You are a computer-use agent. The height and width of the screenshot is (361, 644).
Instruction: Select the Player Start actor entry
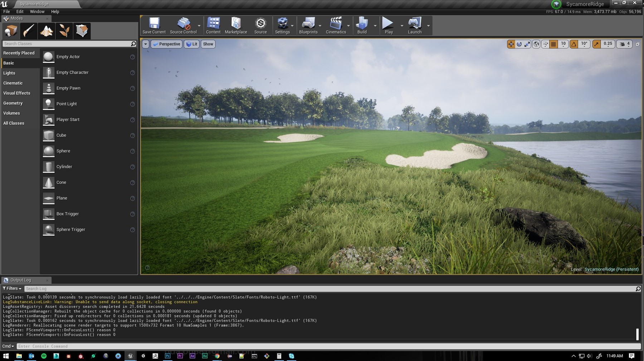click(89, 120)
